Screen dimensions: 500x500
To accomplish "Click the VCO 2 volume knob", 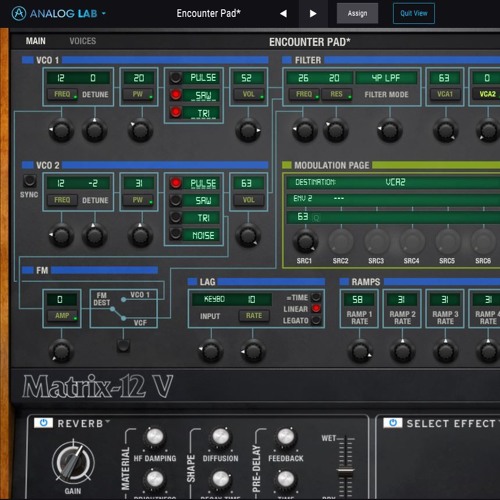I will pyautogui.click(x=248, y=235).
